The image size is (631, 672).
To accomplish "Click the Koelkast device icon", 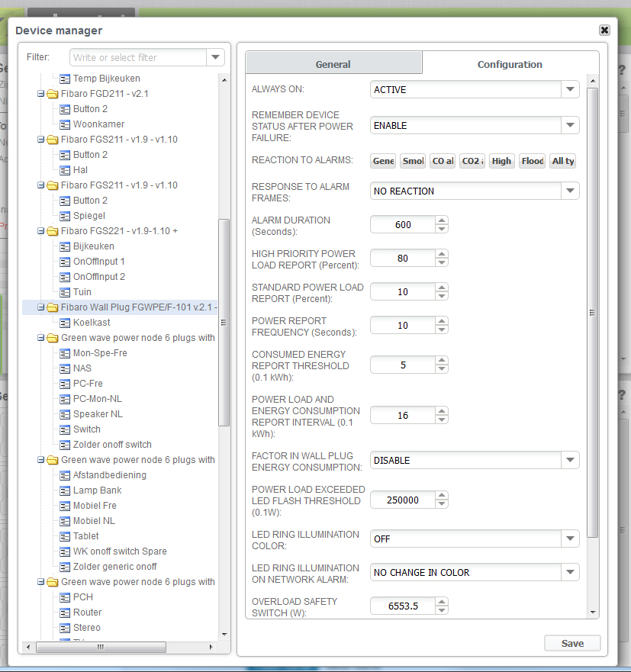I will 65,323.
